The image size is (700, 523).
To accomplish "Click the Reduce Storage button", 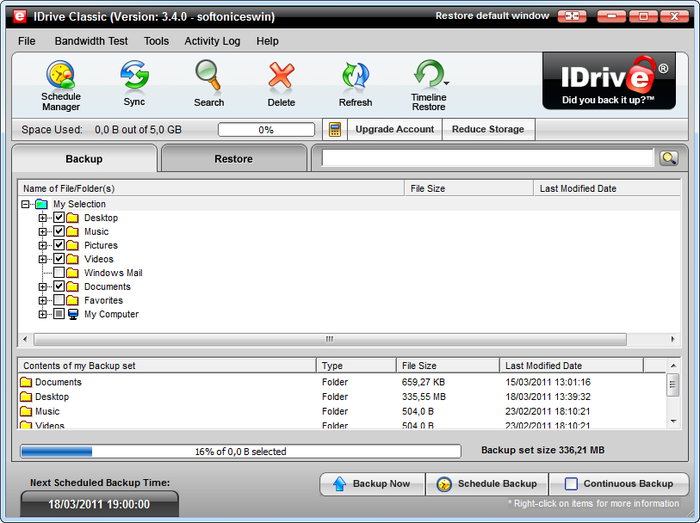I will point(488,129).
